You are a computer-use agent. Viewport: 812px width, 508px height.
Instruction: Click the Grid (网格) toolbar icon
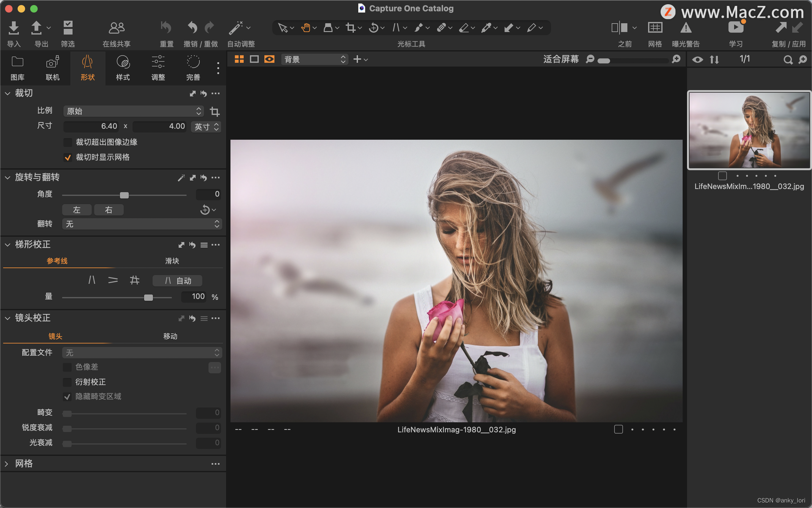(655, 28)
